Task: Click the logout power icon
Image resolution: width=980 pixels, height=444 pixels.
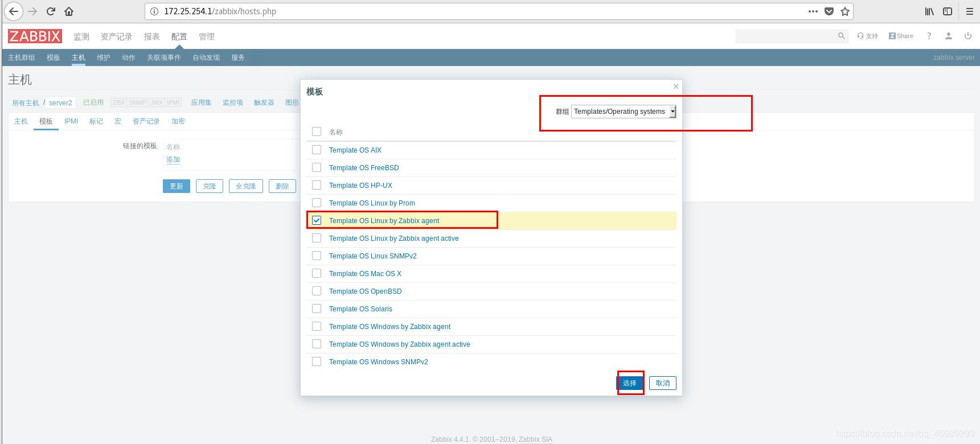Action: [x=967, y=36]
